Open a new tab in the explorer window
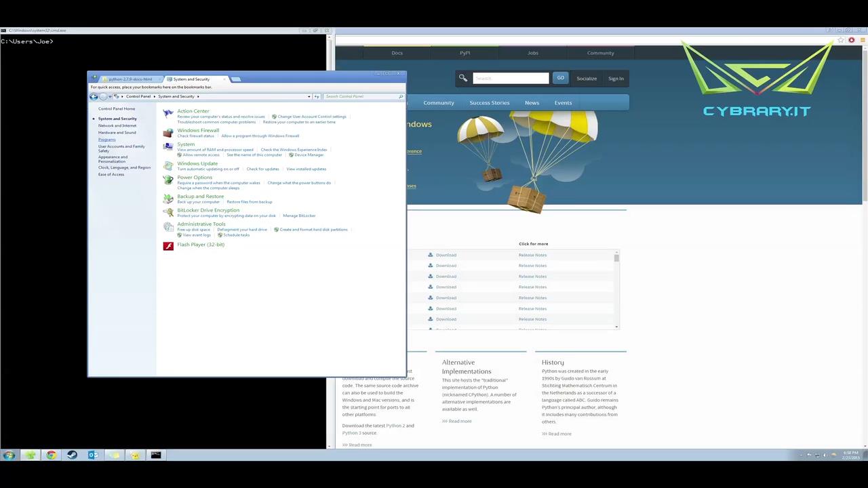 (236, 79)
